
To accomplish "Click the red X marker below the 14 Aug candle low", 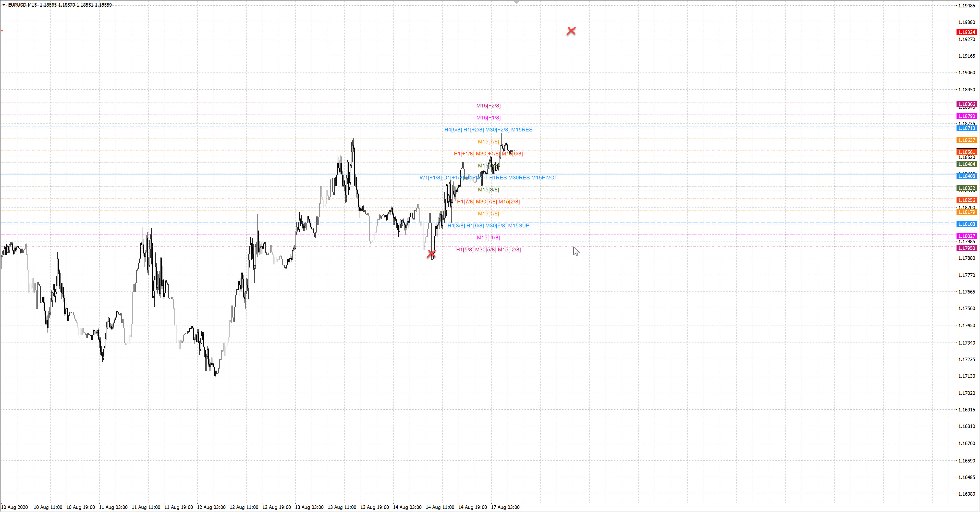I will point(431,254).
